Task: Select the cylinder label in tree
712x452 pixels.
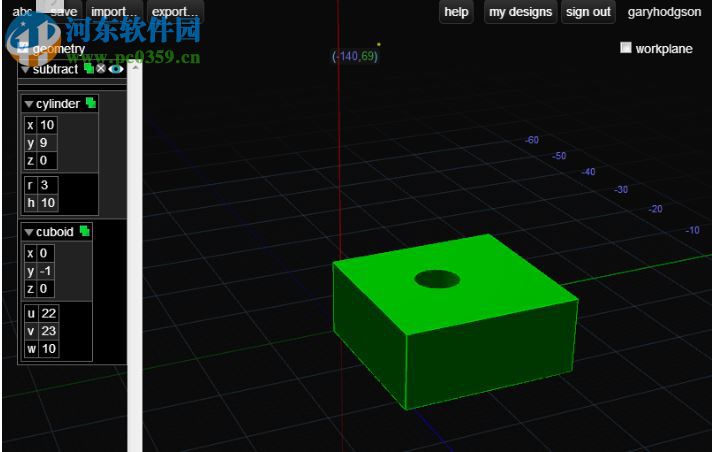Action: [x=58, y=104]
